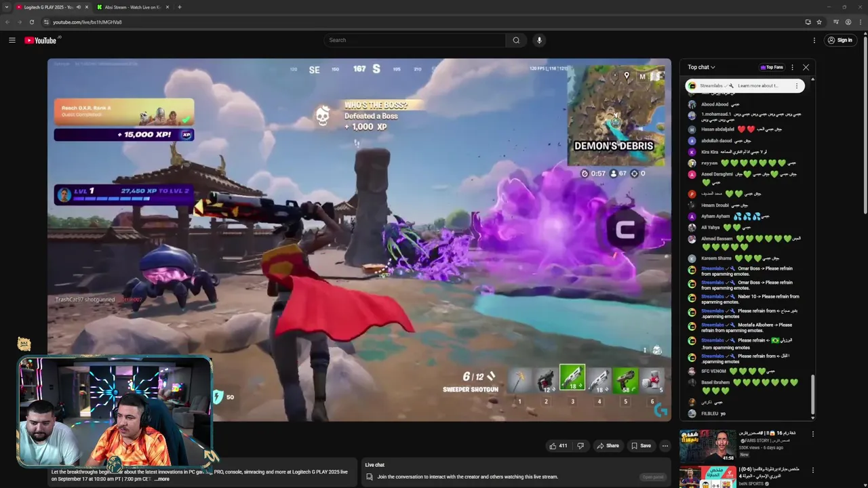Click the search magnifier button
Image resolution: width=868 pixels, height=488 pixels.
(x=516, y=40)
